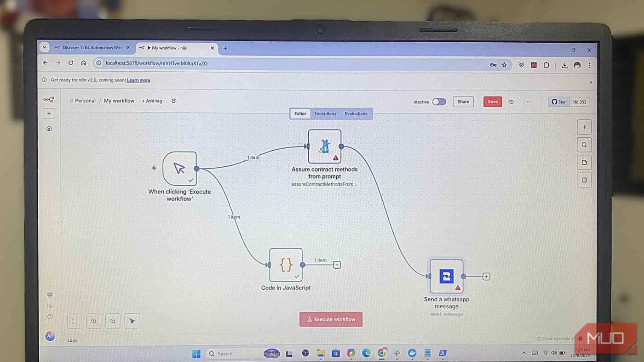644x362 pixels.
Task: Open the Evaluations tab
Action: point(356,113)
